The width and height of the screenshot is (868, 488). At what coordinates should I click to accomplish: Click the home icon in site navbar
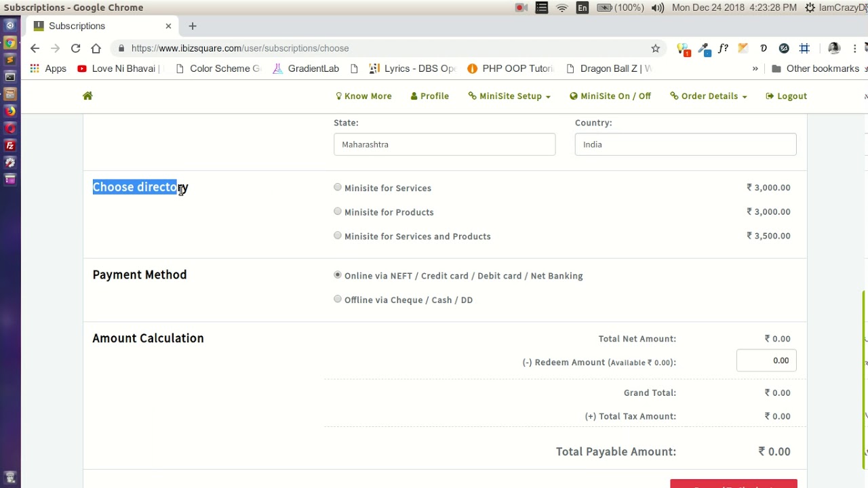coord(87,96)
